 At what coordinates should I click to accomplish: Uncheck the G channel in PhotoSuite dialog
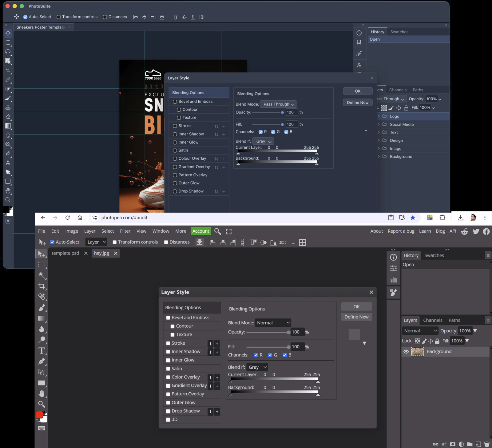coord(273,132)
